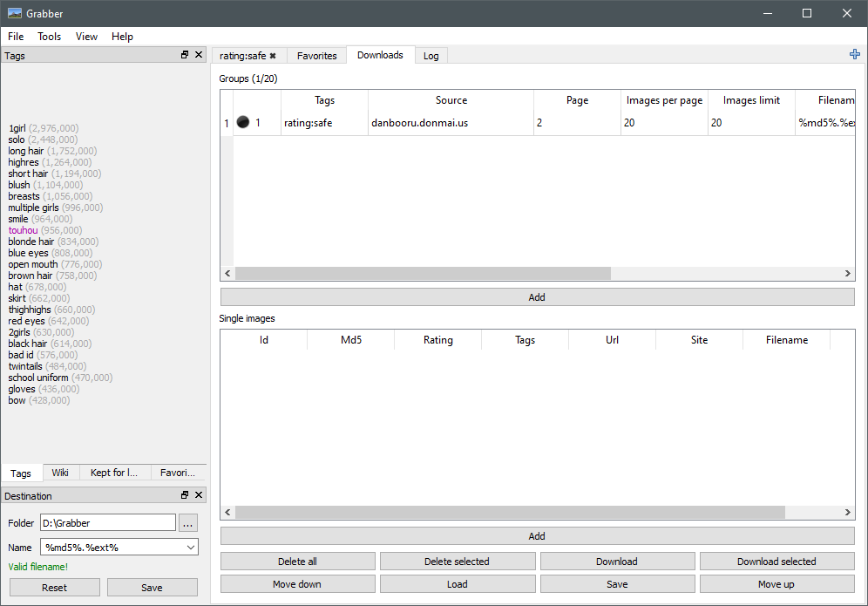The width and height of the screenshot is (868, 606).
Task: Click Add under Single images table
Action: pyautogui.click(x=538, y=536)
